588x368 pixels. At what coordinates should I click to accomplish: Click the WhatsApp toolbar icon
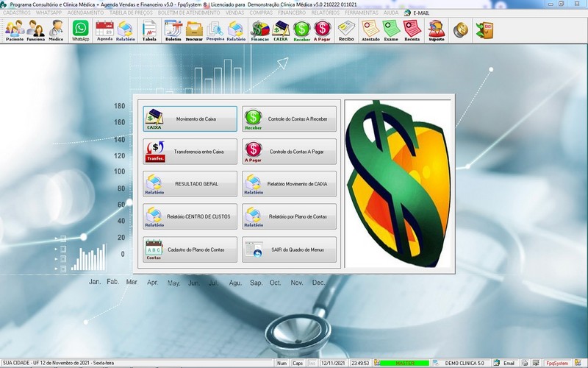click(80, 30)
